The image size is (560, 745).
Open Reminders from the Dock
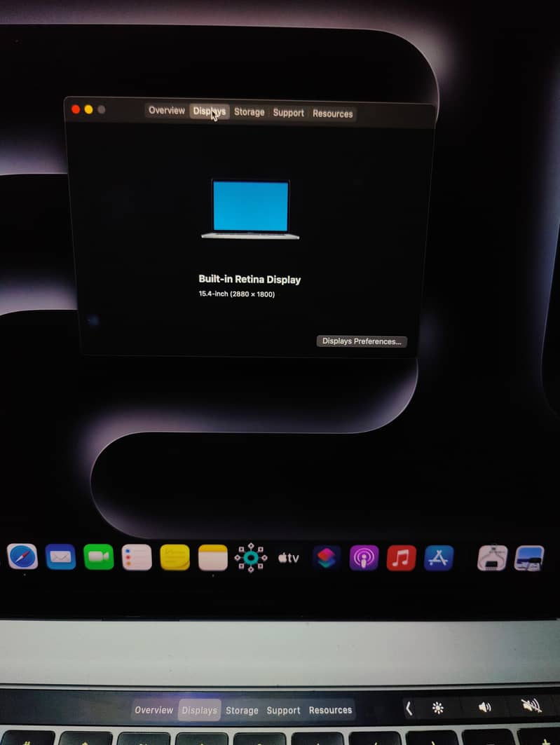coord(137,557)
